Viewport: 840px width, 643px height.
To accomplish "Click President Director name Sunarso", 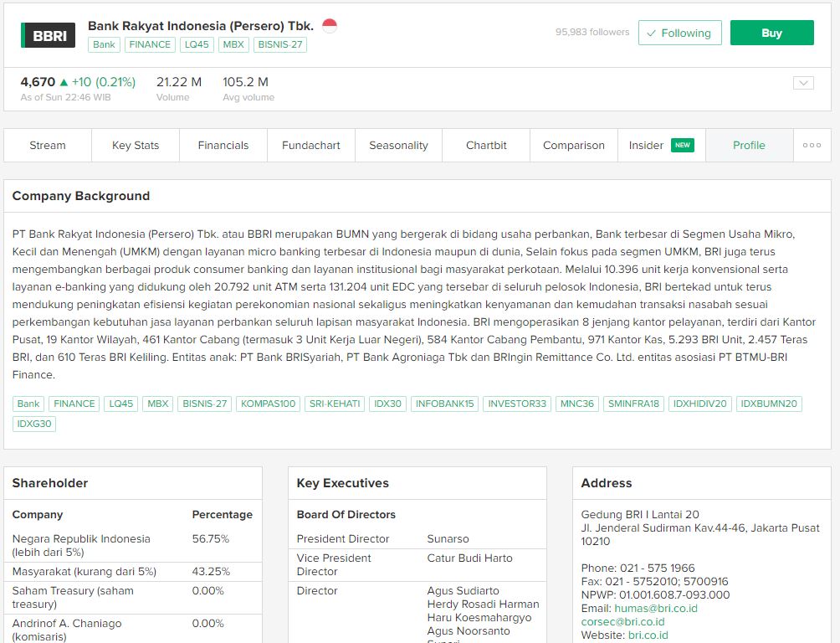I will click(x=448, y=539).
